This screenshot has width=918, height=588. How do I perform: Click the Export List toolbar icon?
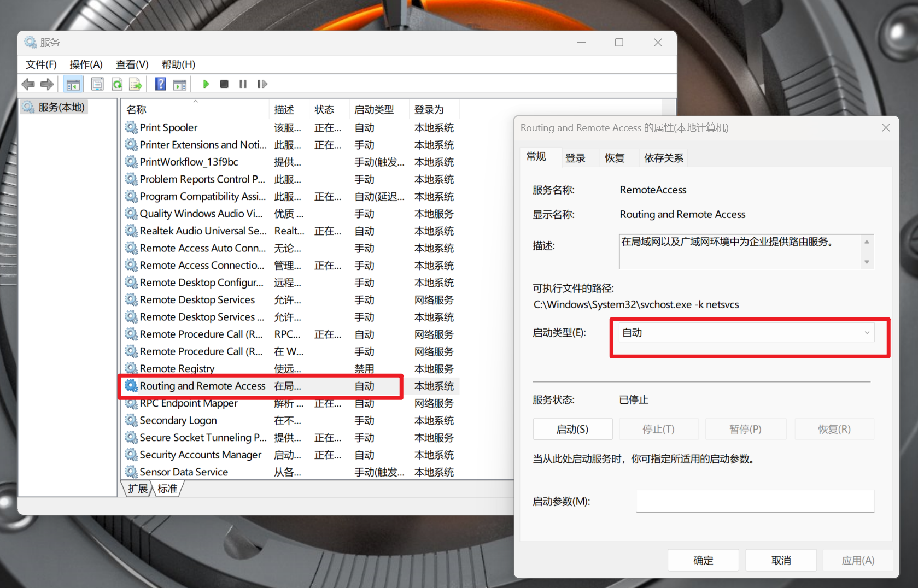tap(136, 84)
